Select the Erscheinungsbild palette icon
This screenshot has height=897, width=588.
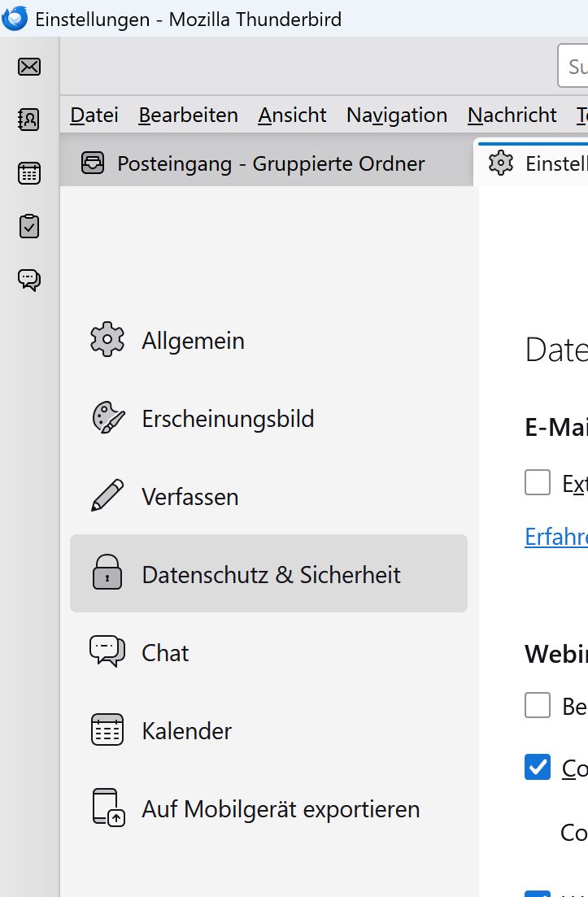[x=107, y=418]
